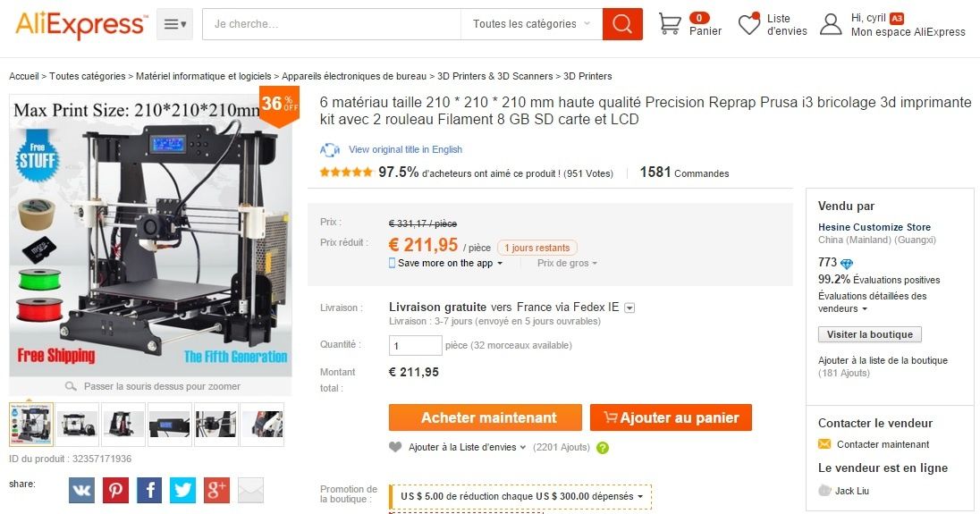Click the green help question mark icon
Screen dimensions: 980x514
(x=603, y=448)
